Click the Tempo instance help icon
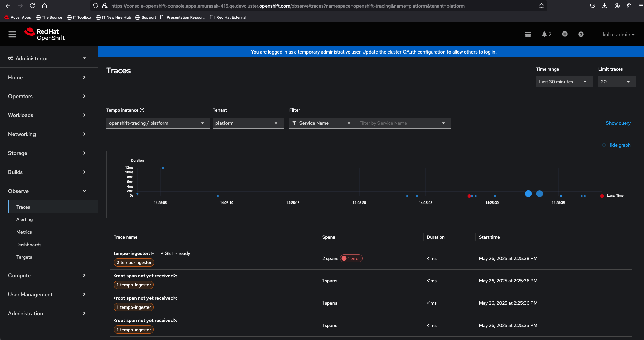The width and height of the screenshot is (644, 340). [142, 110]
